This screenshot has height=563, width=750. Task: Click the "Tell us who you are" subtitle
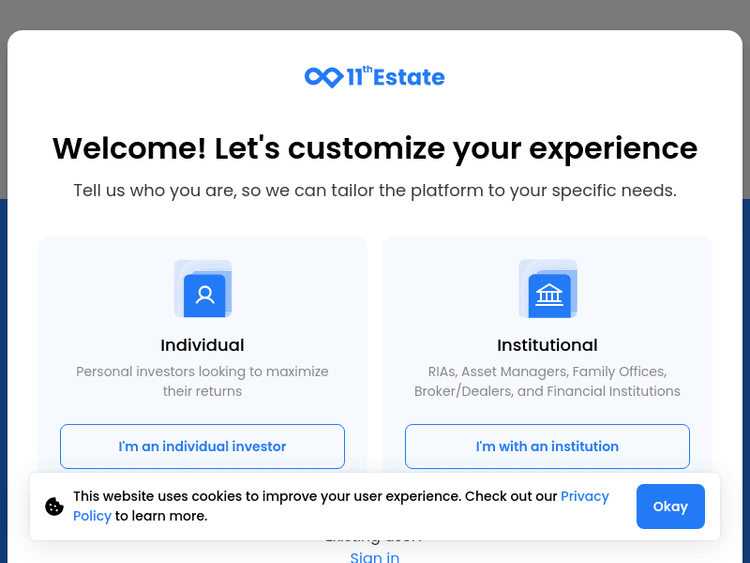tap(375, 190)
